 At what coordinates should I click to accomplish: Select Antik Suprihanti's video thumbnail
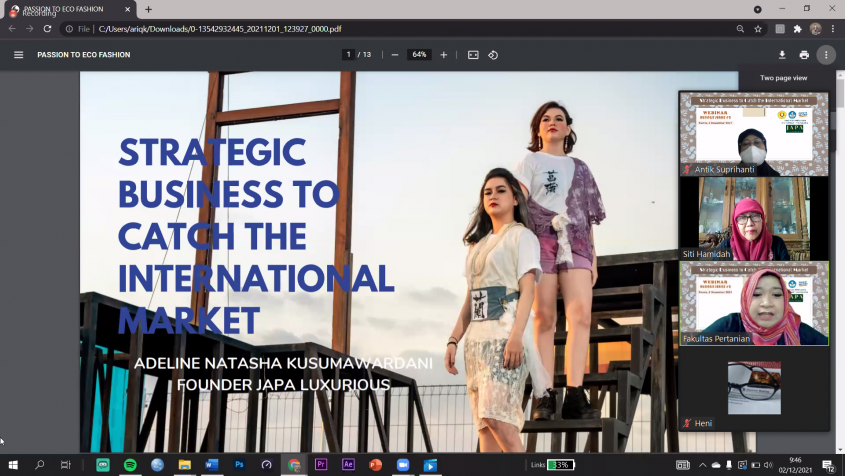tap(754, 134)
